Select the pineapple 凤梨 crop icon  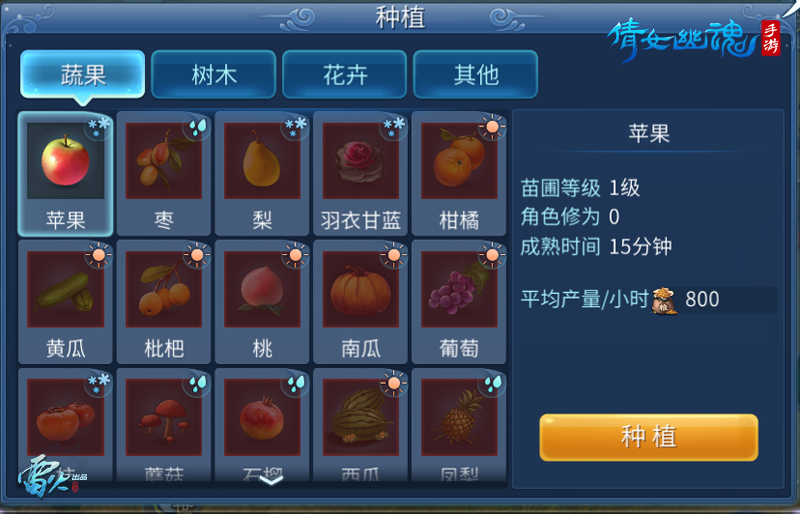(459, 417)
